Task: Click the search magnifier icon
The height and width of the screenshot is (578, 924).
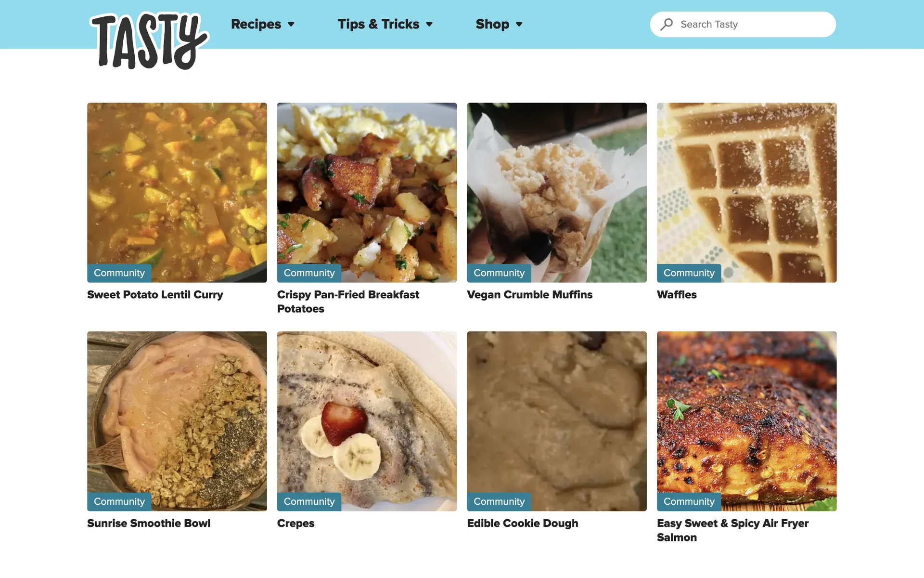Action: tap(667, 24)
